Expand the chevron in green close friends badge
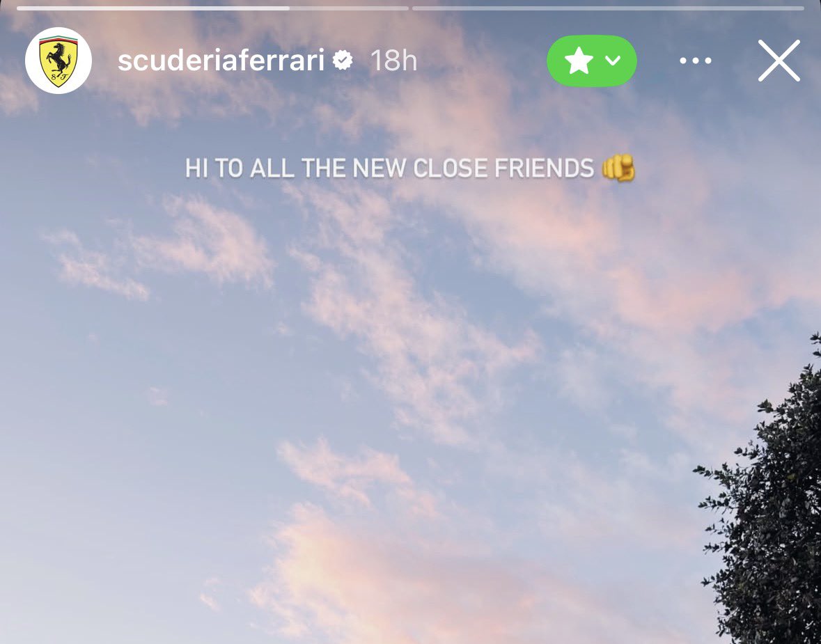 pyautogui.click(x=613, y=61)
